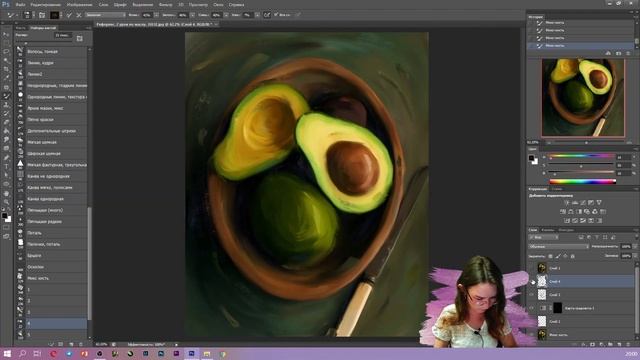
Task: Select the Horizontal Type tool
Action: tap(6, 167)
